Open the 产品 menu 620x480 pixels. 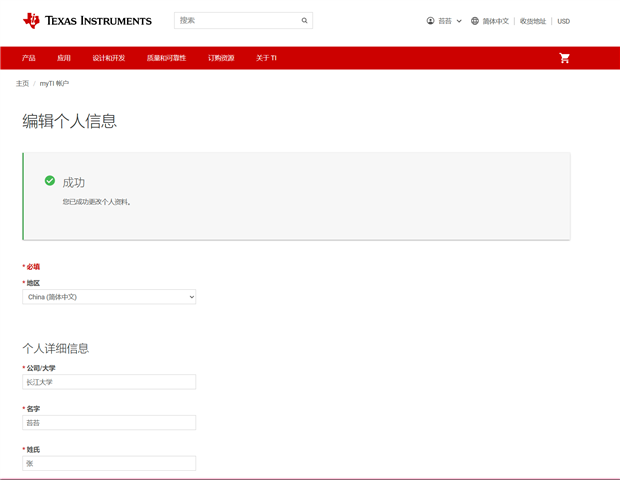coord(28,58)
